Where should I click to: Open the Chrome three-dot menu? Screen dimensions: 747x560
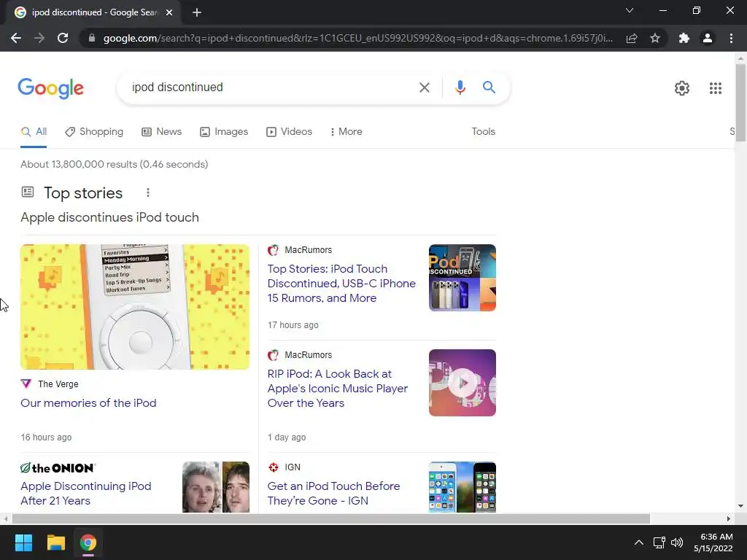[x=731, y=38]
